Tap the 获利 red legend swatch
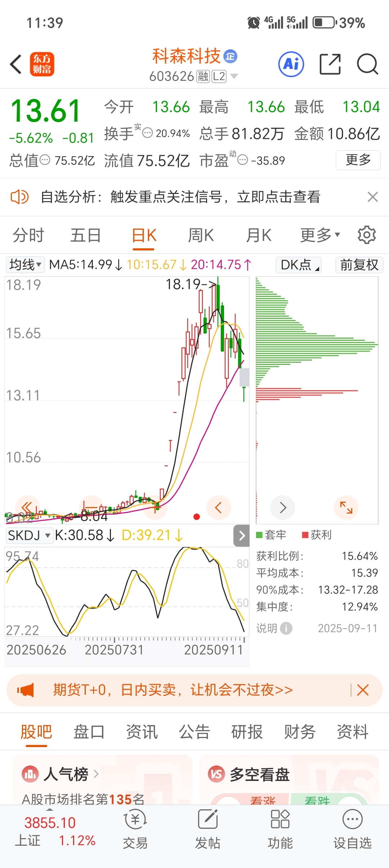389x868 pixels. [x=305, y=535]
